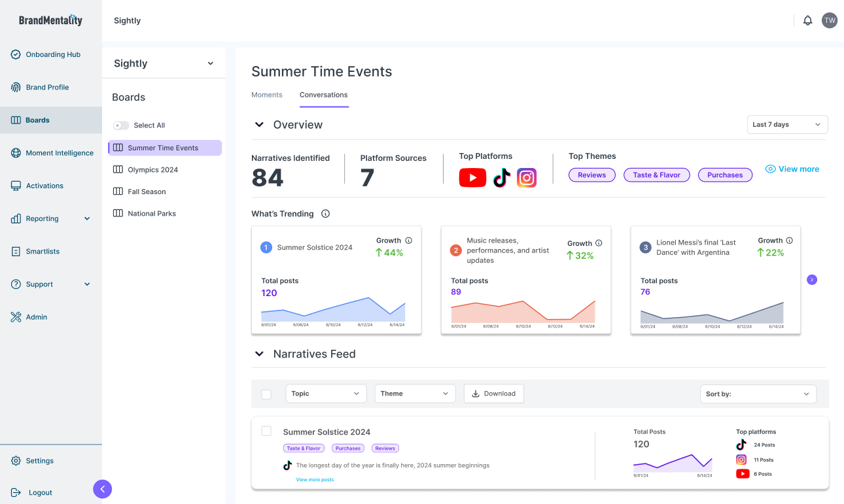
Task: Click the View more posts link
Action: 315,480
